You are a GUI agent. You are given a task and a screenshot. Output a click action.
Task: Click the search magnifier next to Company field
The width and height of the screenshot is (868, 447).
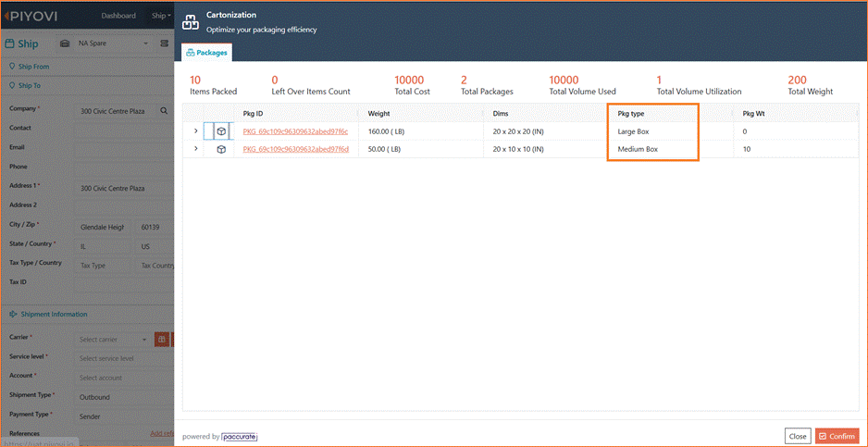(164, 111)
